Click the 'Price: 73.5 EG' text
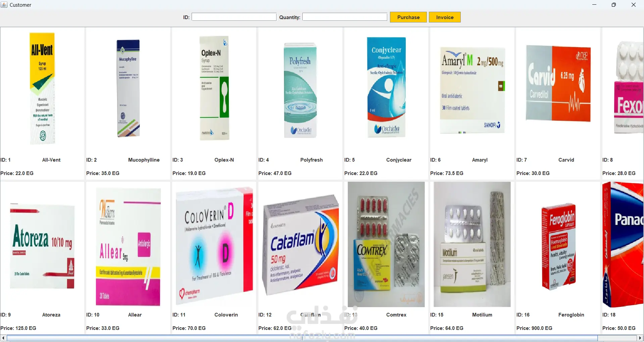 [447, 173]
